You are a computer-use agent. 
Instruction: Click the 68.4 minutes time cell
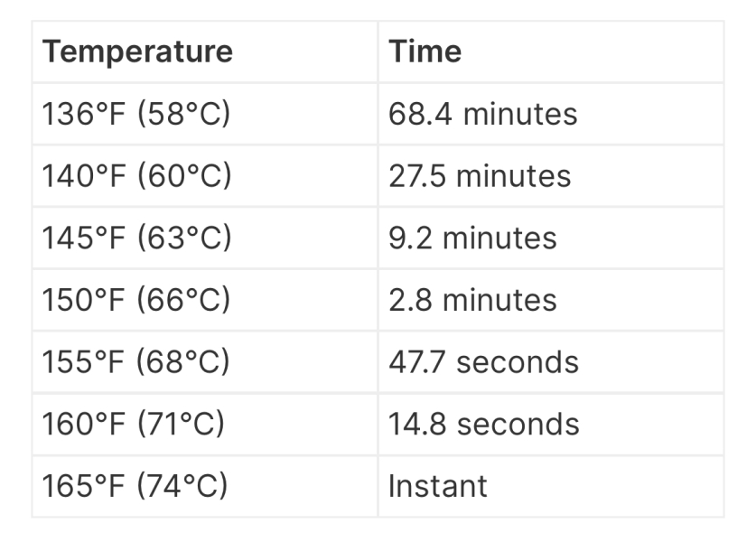point(482,114)
